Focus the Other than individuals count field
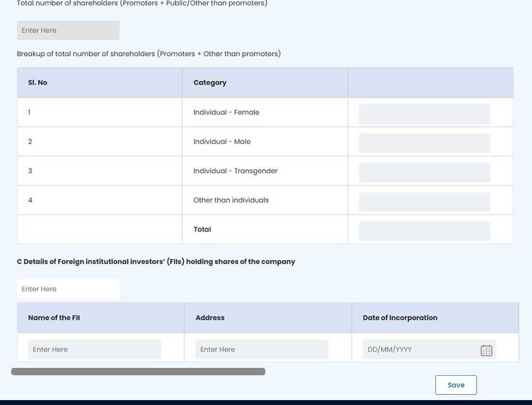This screenshot has height=405, width=532. (x=424, y=202)
